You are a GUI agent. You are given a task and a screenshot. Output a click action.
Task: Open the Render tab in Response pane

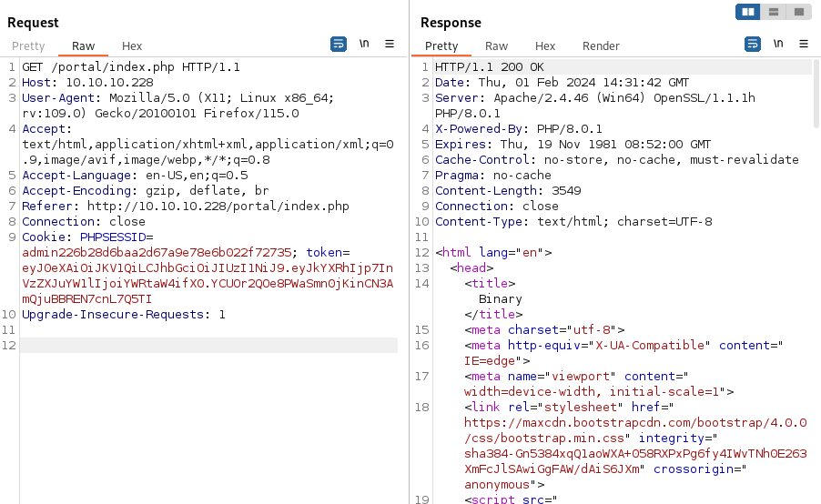[x=601, y=46]
